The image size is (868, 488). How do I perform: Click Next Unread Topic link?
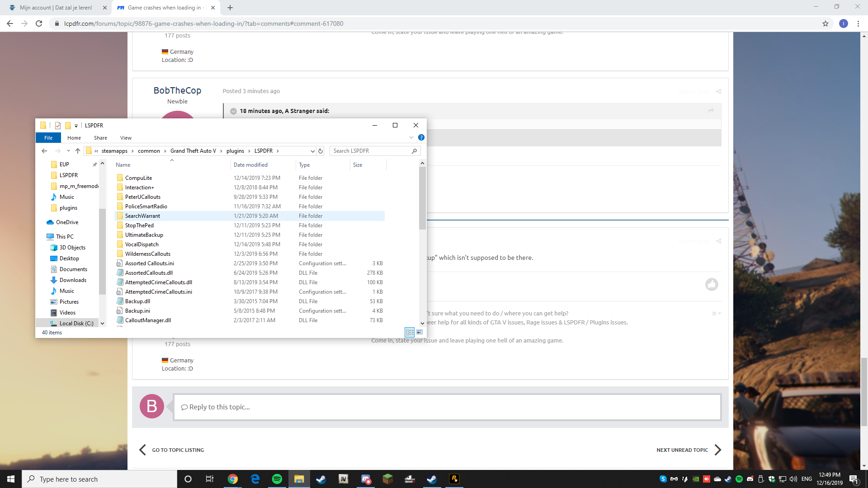click(x=682, y=450)
